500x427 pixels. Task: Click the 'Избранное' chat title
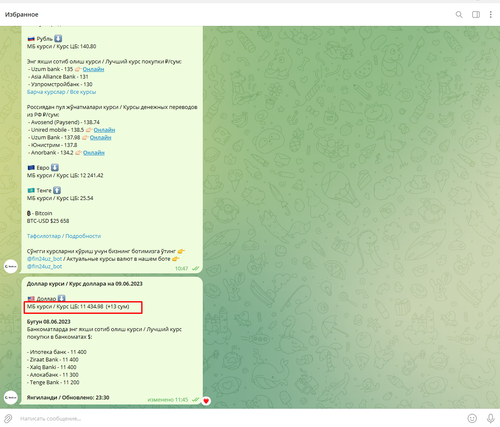(x=22, y=15)
